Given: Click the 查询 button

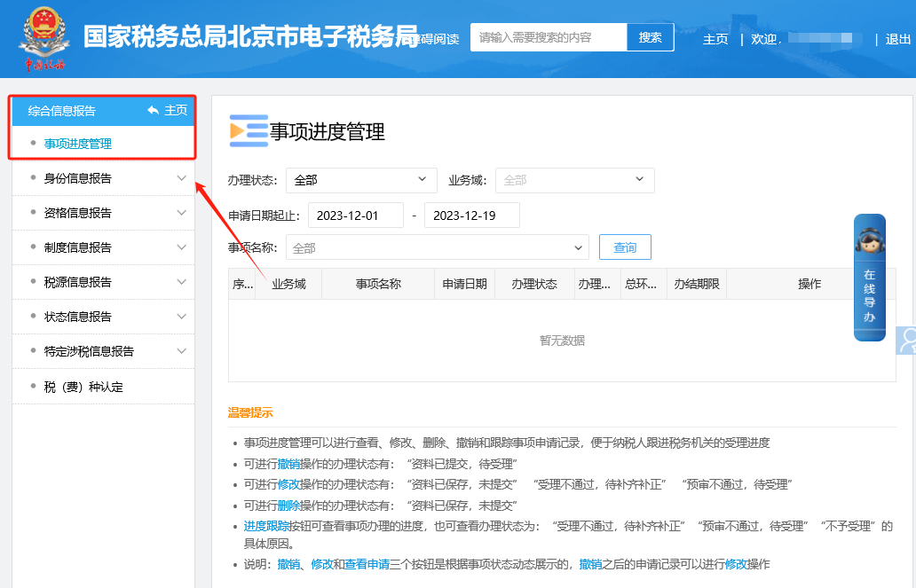Looking at the screenshot, I should click(x=625, y=247).
